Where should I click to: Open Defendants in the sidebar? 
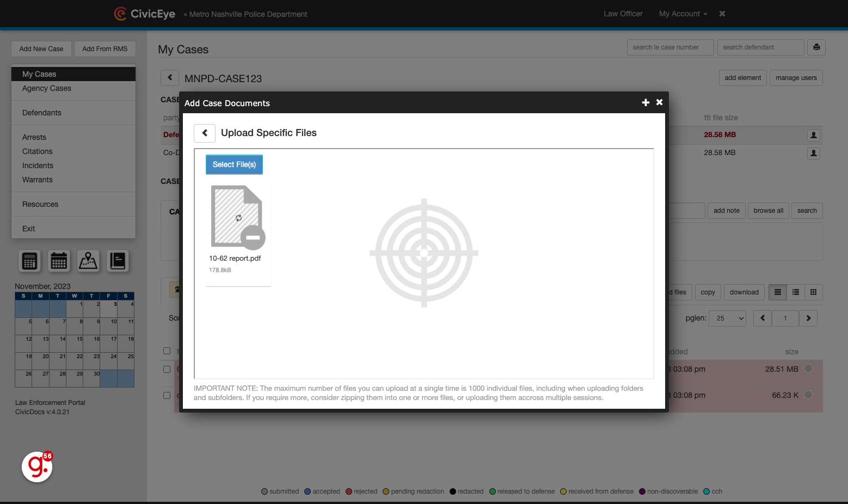(73, 113)
